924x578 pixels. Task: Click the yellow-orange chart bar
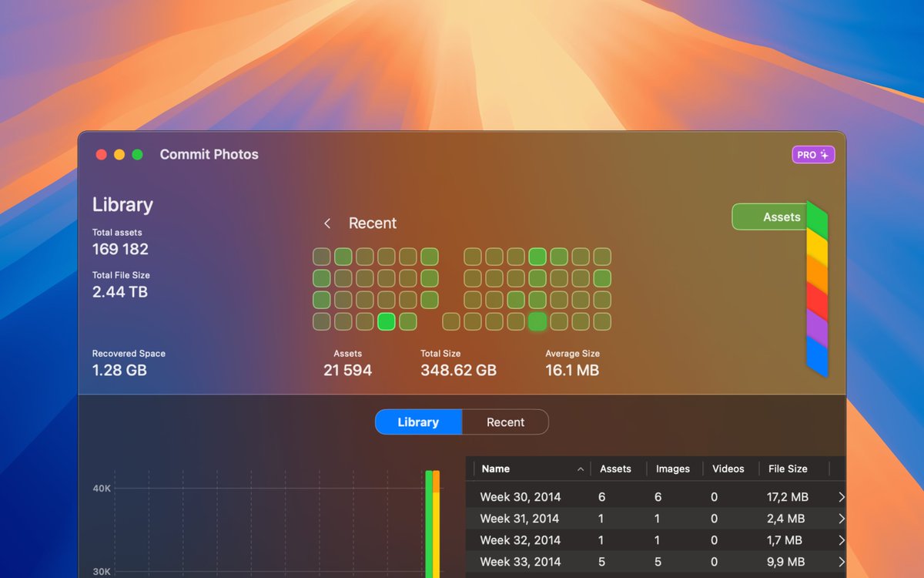click(x=436, y=524)
